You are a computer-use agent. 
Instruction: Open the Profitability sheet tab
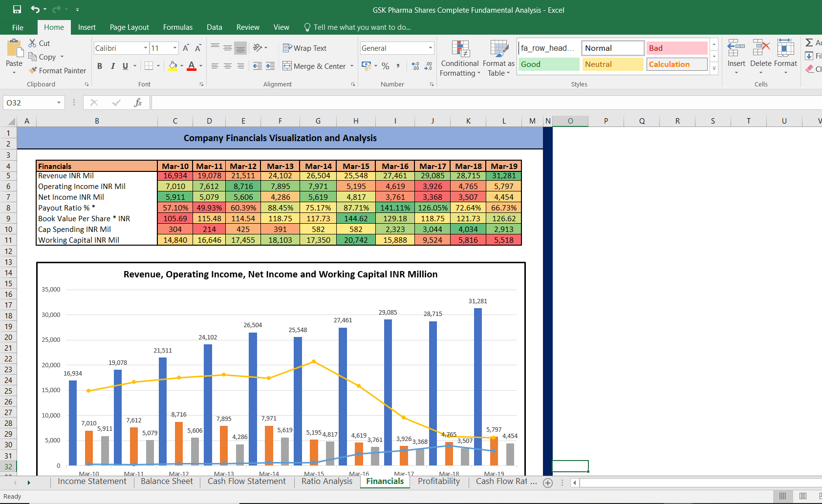pos(439,482)
